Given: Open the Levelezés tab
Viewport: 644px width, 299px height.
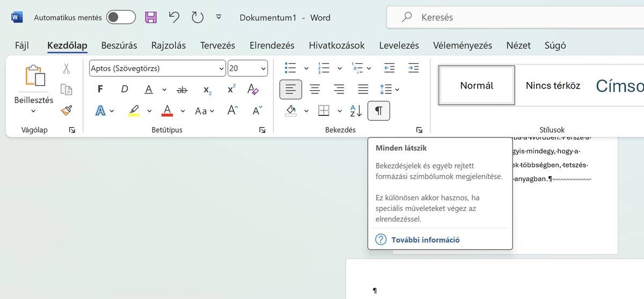Looking at the screenshot, I should (x=399, y=46).
